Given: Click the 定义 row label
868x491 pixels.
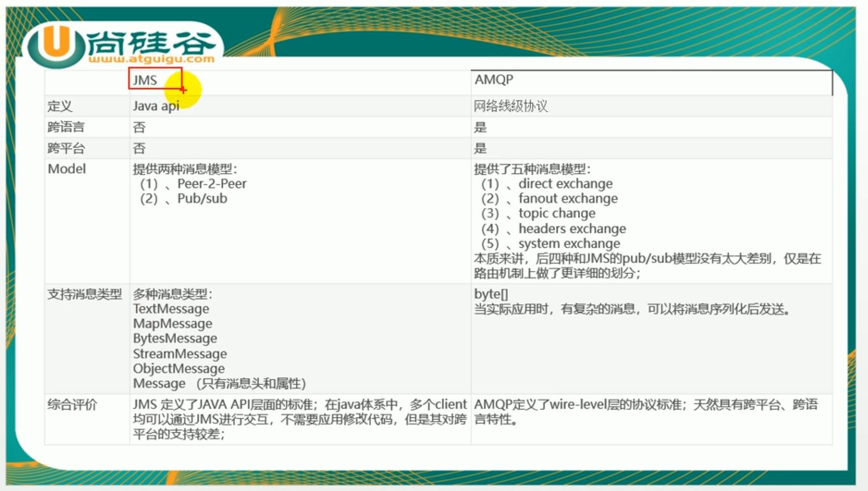Looking at the screenshot, I should click(x=60, y=106).
